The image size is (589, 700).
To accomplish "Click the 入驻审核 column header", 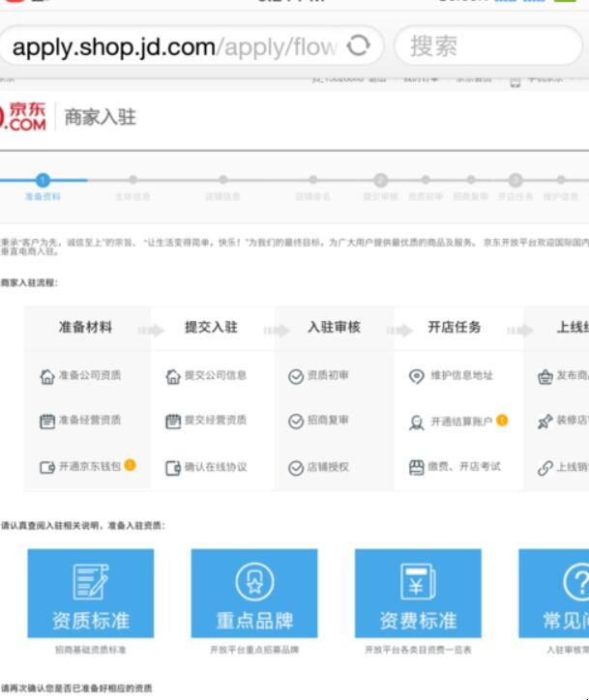I will click(x=334, y=327).
